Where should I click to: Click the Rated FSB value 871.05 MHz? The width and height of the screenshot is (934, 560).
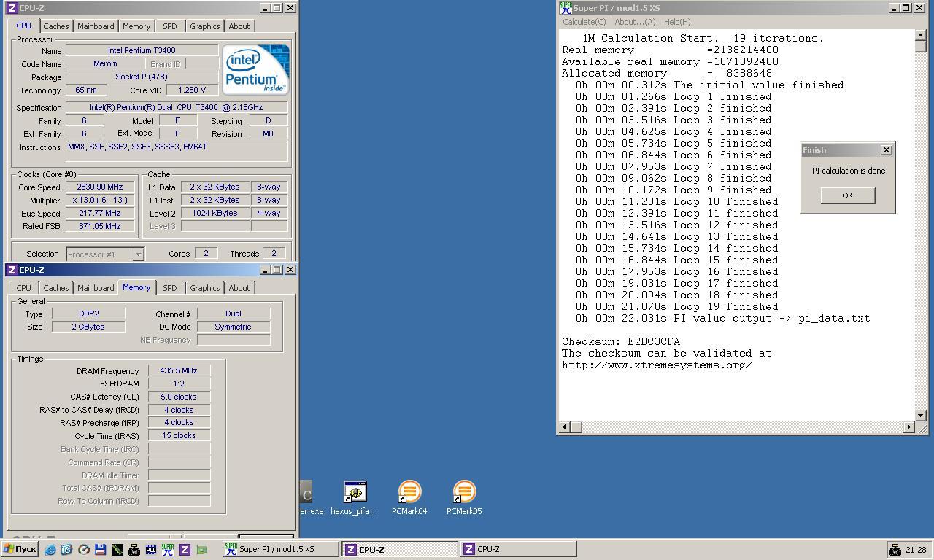[100, 226]
